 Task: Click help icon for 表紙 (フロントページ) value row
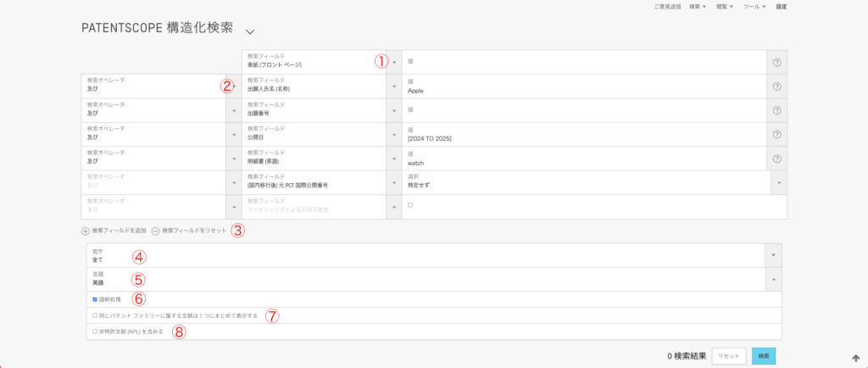(776, 62)
